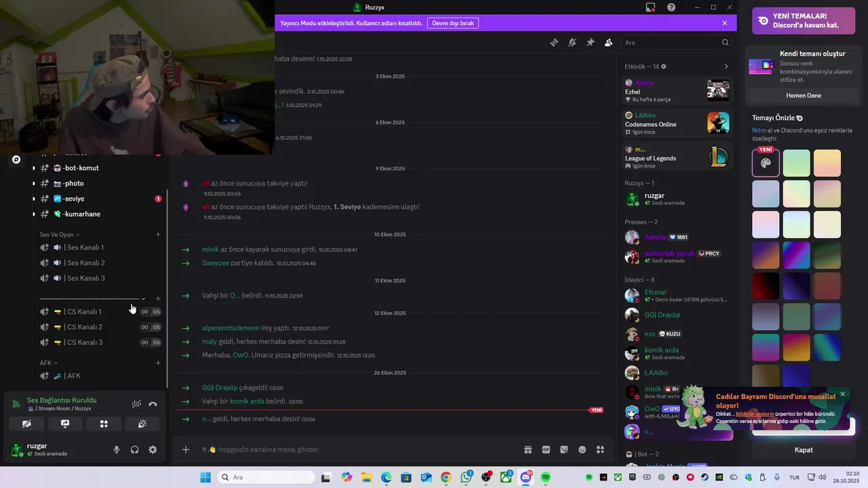
Task: Collapse the dashed-line category chevron
Action: click(x=143, y=298)
